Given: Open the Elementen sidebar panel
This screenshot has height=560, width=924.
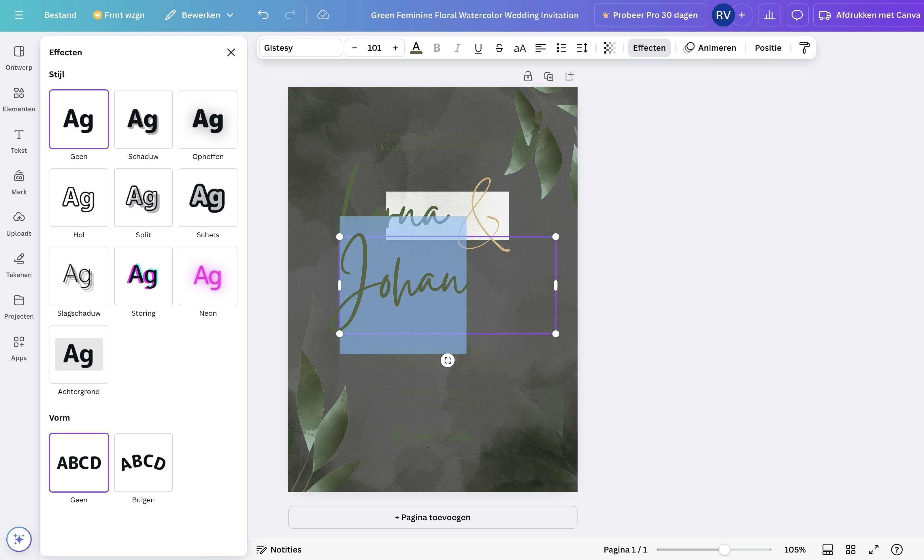Looking at the screenshot, I should [19, 100].
